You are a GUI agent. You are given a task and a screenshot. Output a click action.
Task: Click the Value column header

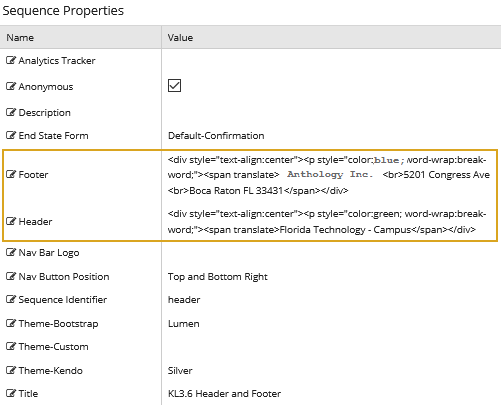(331, 37)
